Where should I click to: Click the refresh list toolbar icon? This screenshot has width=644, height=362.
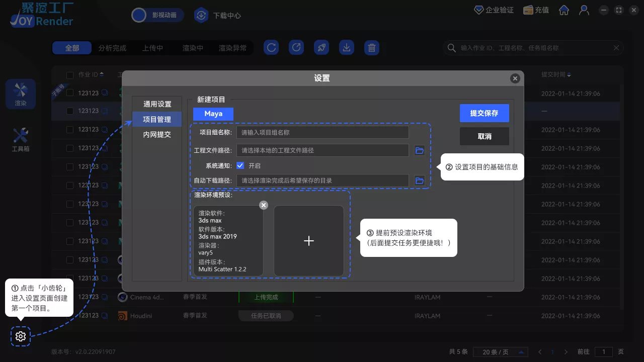click(272, 48)
